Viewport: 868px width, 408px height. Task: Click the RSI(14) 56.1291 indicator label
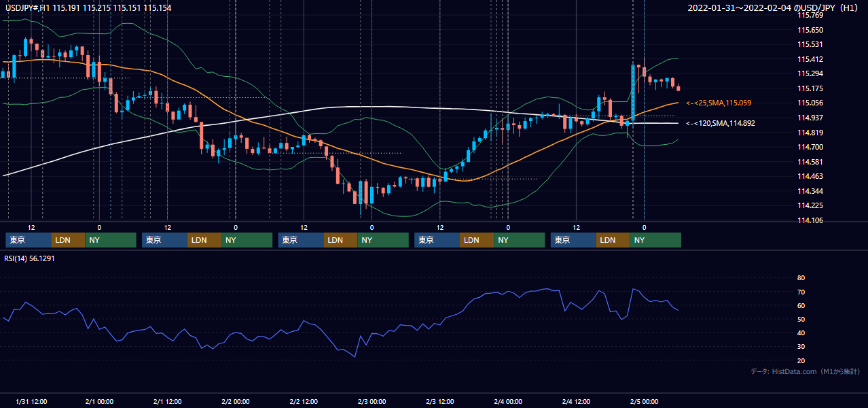29,258
